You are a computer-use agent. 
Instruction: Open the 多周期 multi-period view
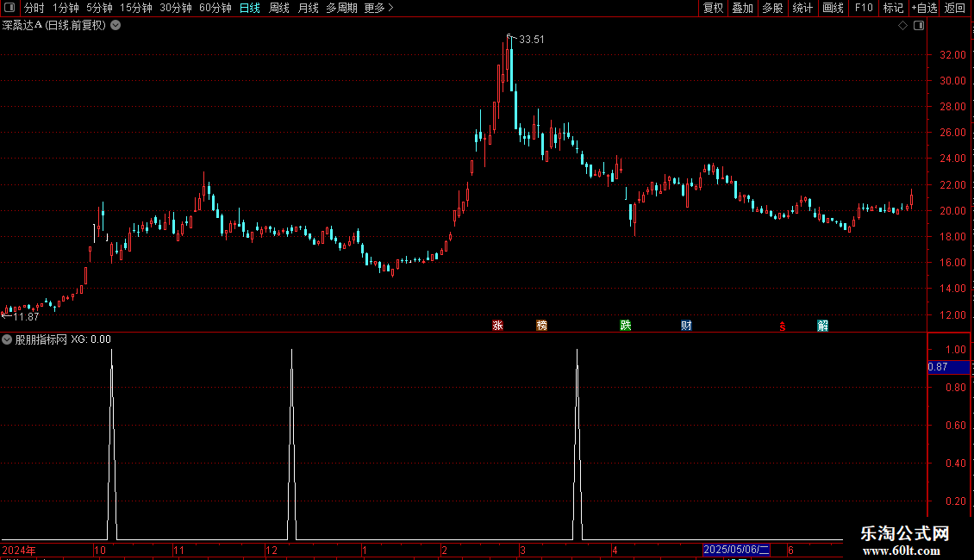(341, 8)
